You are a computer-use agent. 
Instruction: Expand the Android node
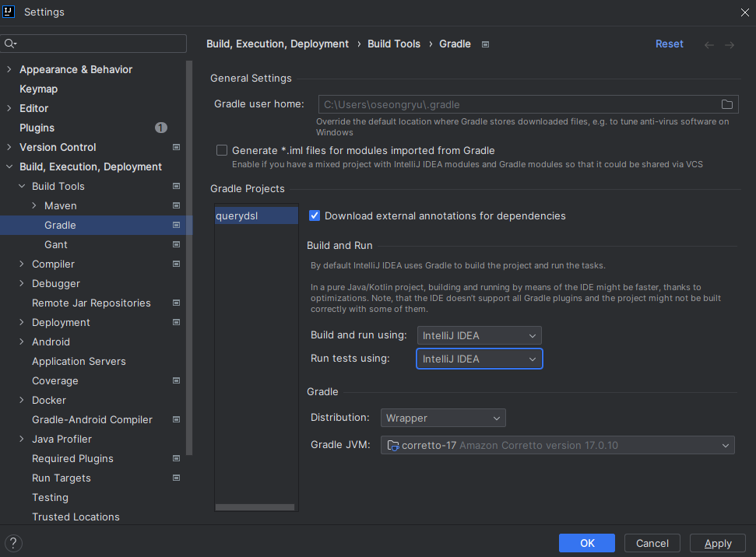22,342
